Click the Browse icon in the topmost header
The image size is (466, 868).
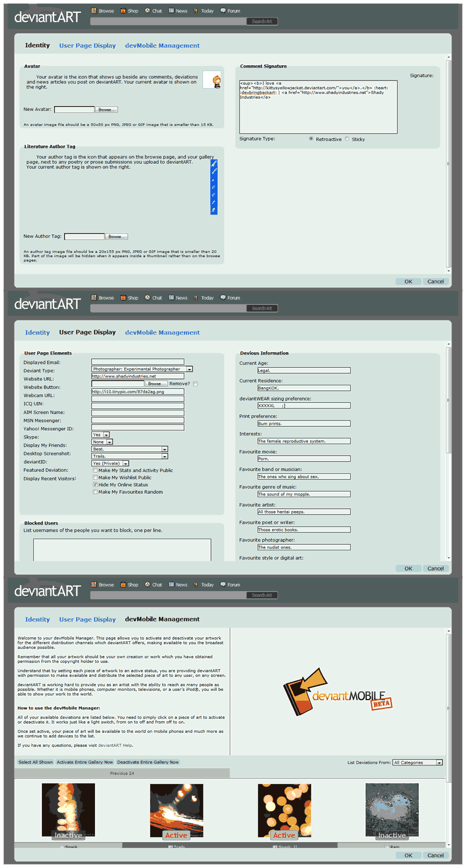94,10
